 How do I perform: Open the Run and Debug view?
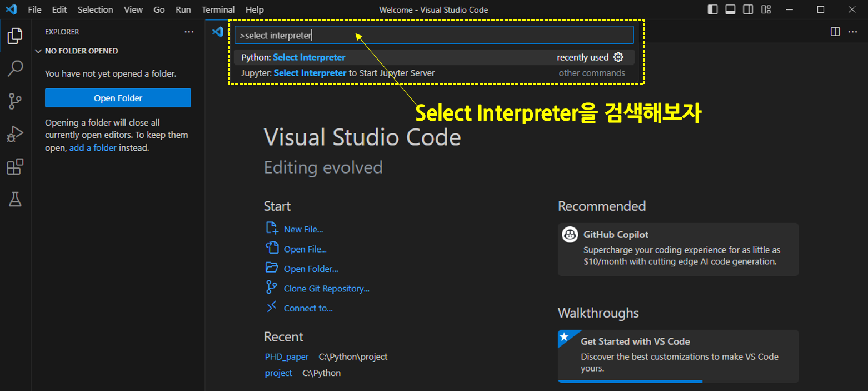pyautogui.click(x=15, y=134)
